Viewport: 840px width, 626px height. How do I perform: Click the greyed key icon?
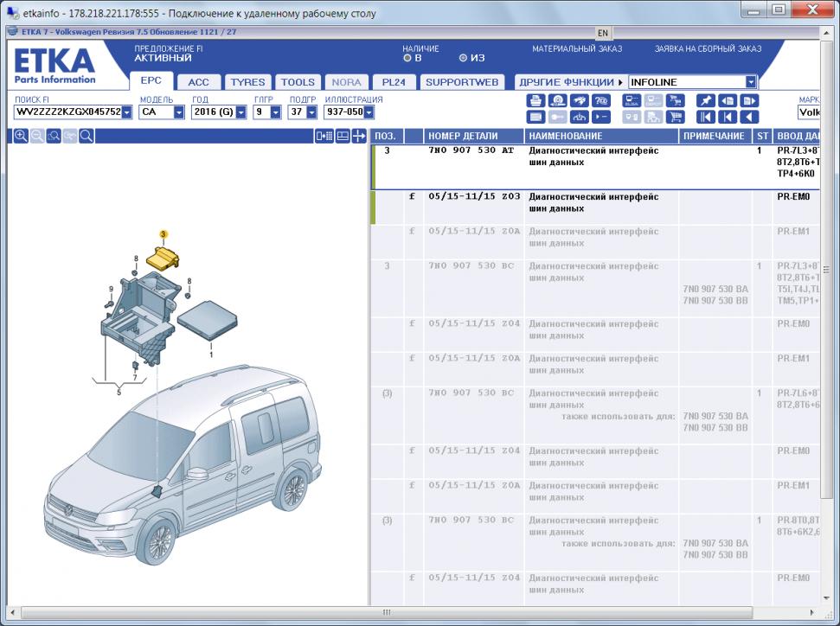pos(558,118)
